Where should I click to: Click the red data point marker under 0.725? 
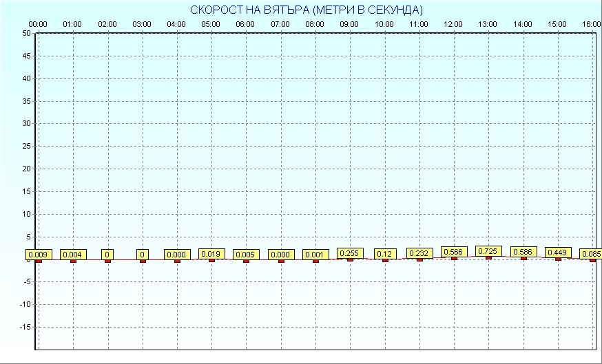pyautogui.click(x=488, y=257)
